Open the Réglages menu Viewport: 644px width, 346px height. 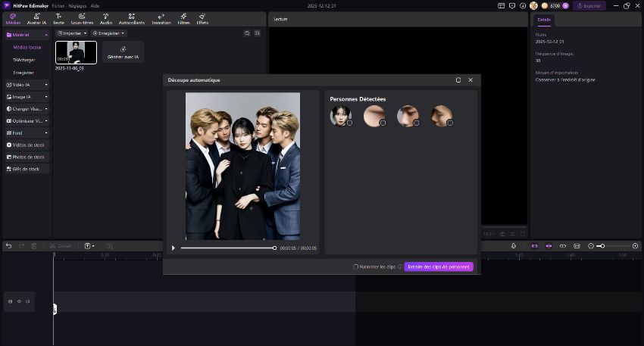tap(77, 5)
